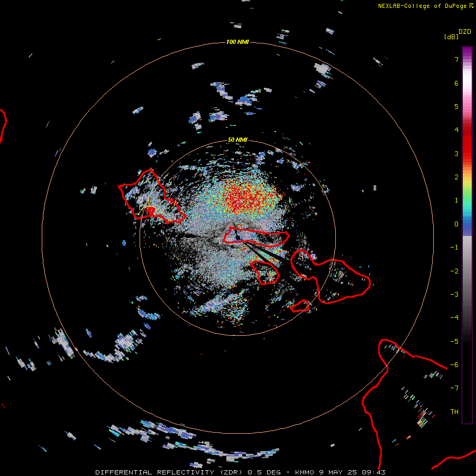
Task: Select the 5 dB scale tick label
Action: point(456,106)
